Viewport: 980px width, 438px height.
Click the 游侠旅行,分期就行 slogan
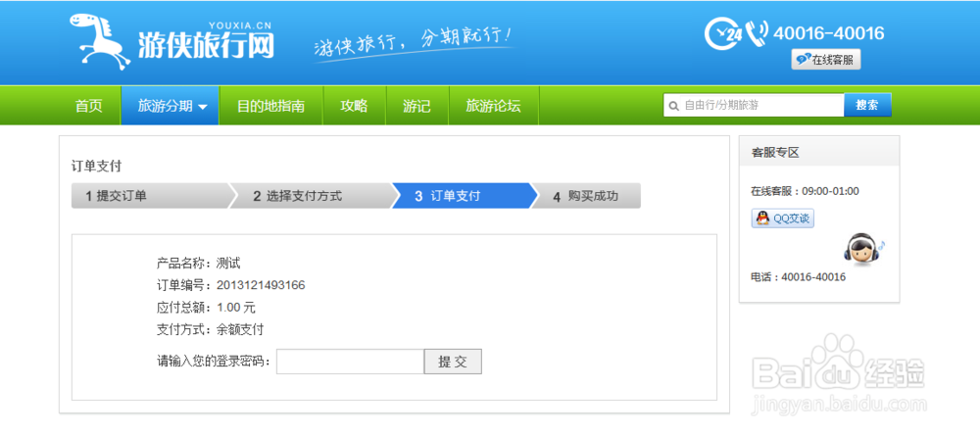pyautogui.click(x=415, y=42)
